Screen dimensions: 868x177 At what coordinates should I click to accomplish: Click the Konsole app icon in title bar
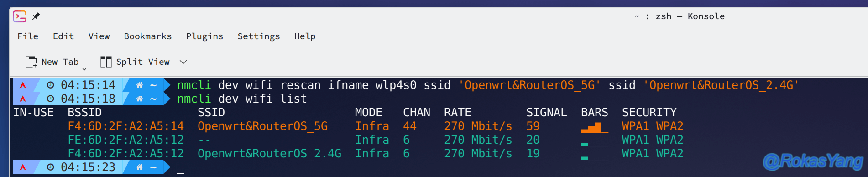point(20,16)
